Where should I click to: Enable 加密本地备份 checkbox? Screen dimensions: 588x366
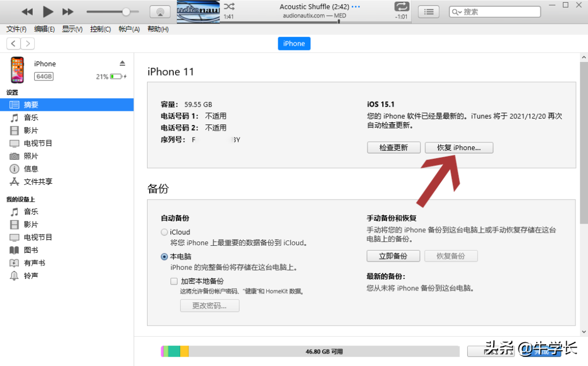[174, 281]
